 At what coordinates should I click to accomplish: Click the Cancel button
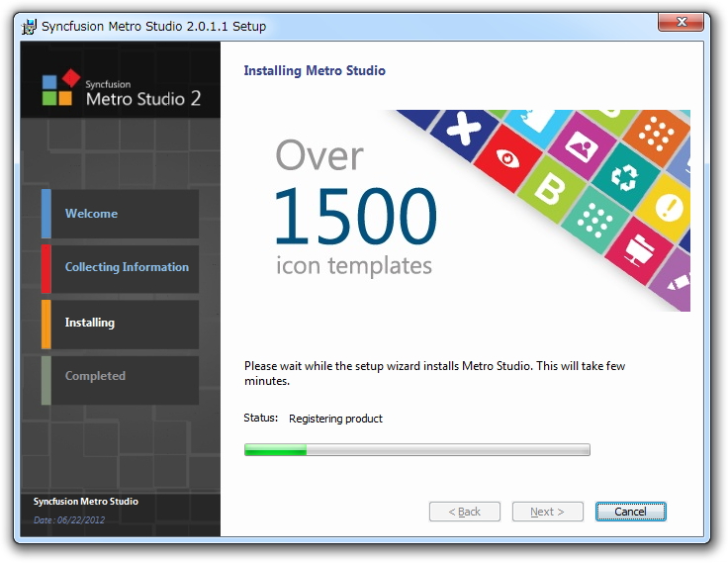click(x=630, y=512)
